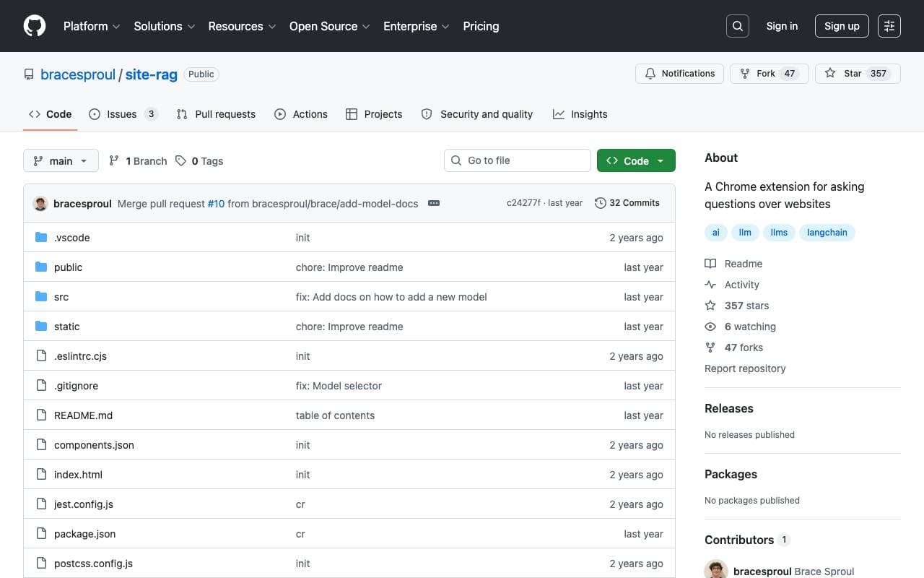Click the .gitignore file icon
Screen dimensions: 924x578
coord(41,386)
